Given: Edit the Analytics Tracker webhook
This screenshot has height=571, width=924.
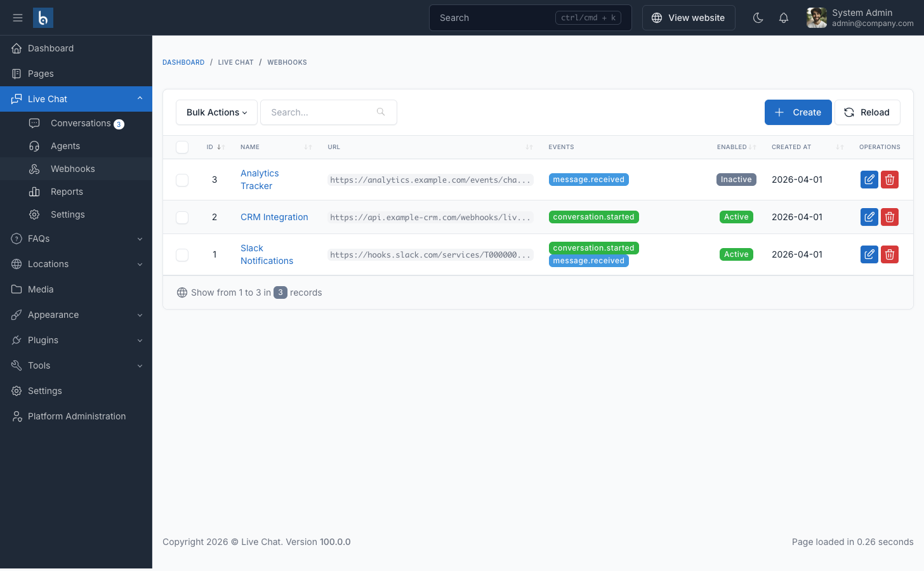Looking at the screenshot, I should coord(869,179).
